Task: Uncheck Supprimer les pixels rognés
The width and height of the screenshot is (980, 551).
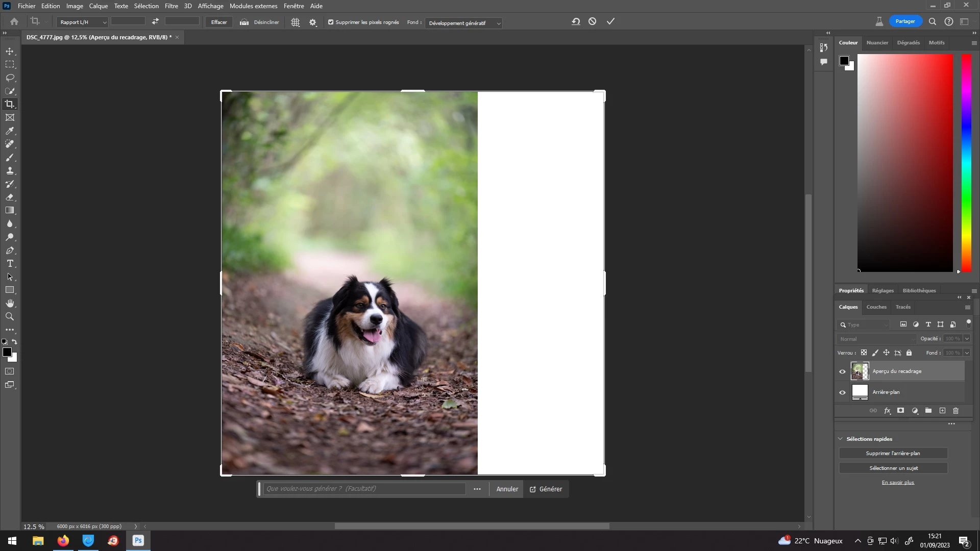Action: [x=331, y=22]
